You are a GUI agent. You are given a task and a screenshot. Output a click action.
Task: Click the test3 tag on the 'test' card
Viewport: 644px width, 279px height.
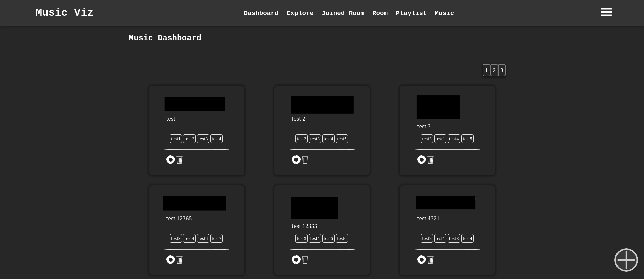coord(203,139)
